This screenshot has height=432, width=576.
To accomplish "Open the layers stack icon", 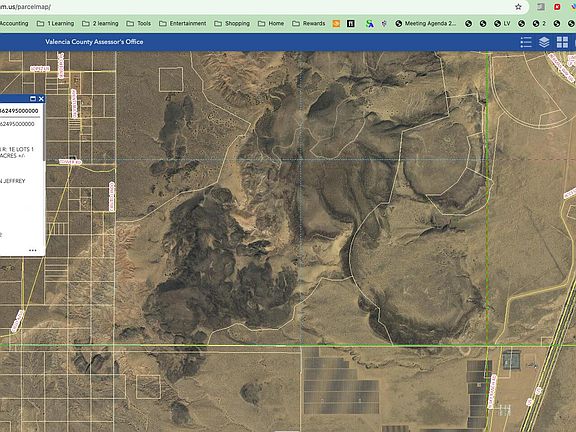I will point(544,42).
